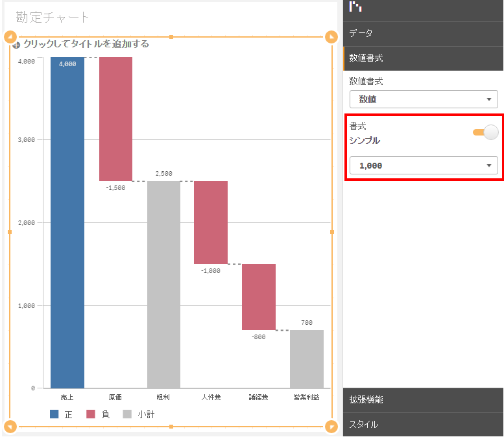The width and height of the screenshot is (504, 437).
Task: Click right-edge square handle of chart
Action: click(332, 232)
